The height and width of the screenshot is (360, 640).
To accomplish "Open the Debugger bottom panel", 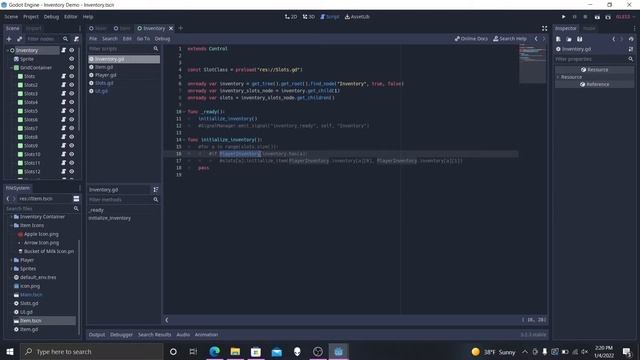I will (x=121, y=335).
